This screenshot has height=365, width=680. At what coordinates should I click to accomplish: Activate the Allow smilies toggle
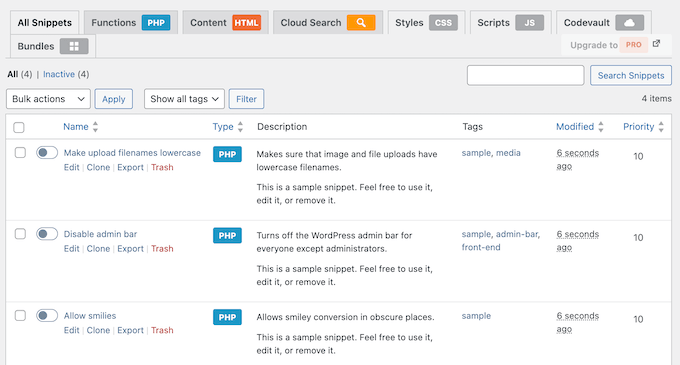click(47, 316)
